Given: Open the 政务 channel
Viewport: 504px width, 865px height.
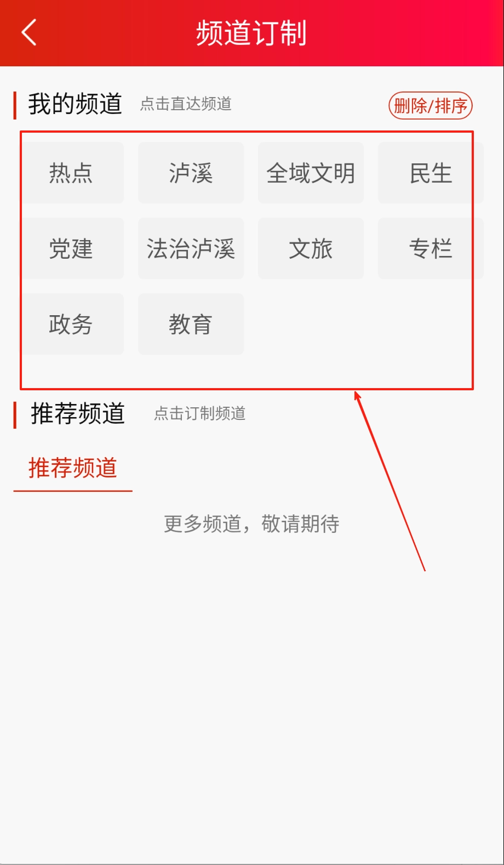Looking at the screenshot, I should point(71,324).
